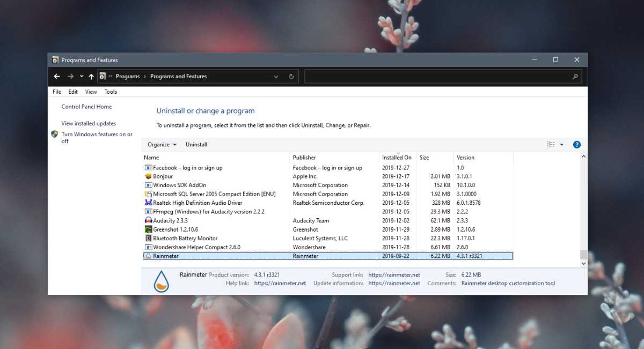Open the Tools menu

pyautogui.click(x=111, y=92)
